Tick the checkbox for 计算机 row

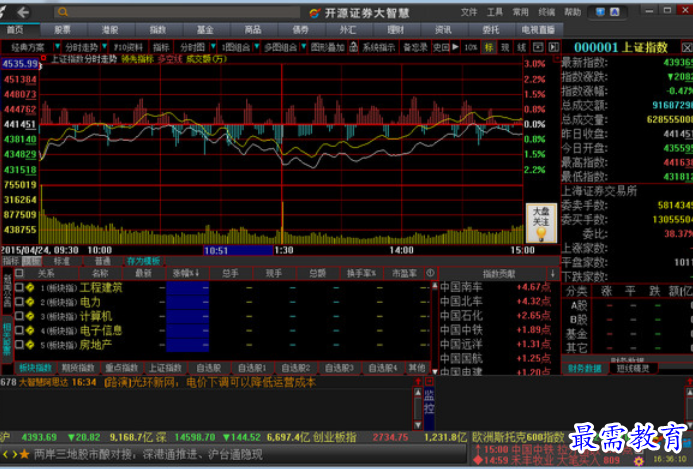click(x=19, y=316)
